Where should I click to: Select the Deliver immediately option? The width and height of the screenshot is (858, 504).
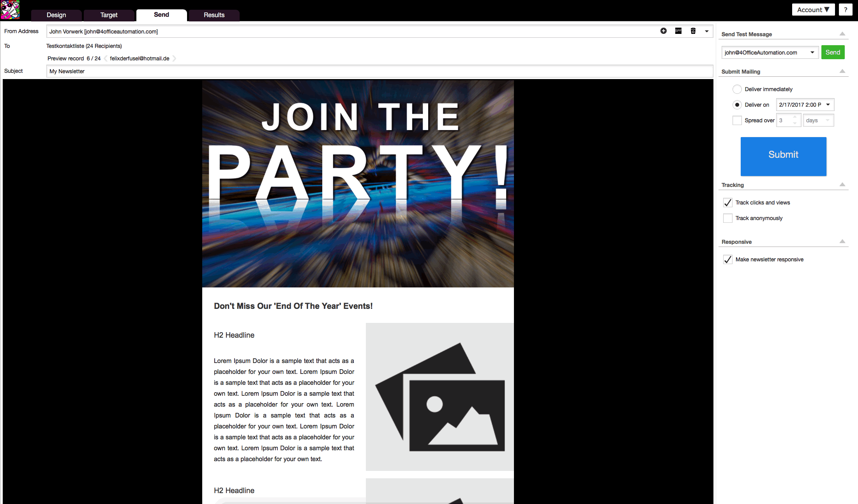pyautogui.click(x=737, y=89)
